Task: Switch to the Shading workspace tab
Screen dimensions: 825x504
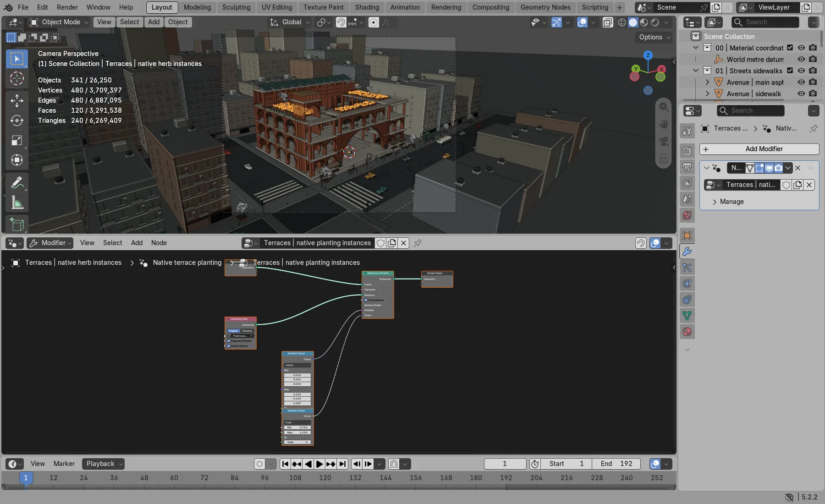Action: 367,7
